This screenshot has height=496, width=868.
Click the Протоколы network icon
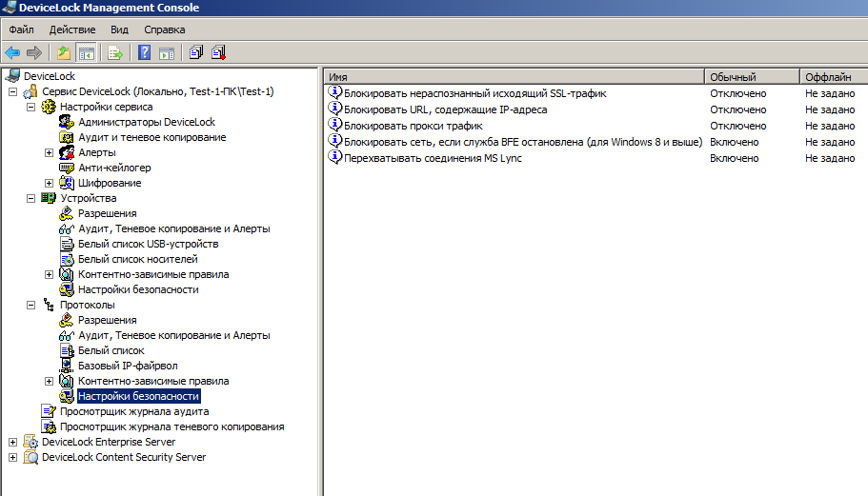49,305
